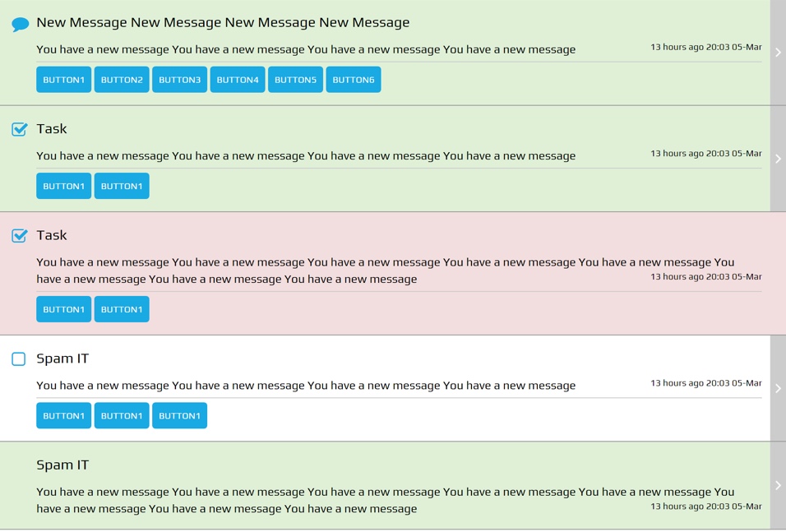Click BUTTON2 in the New Message row
The width and height of the screenshot is (786, 532).
pyautogui.click(x=122, y=80)
